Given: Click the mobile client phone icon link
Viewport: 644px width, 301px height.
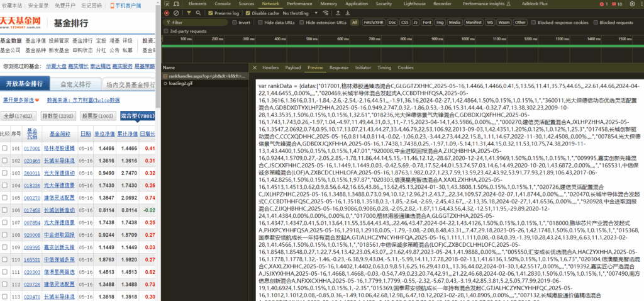Looking at the screenshot, I should (x=125, y=5).
